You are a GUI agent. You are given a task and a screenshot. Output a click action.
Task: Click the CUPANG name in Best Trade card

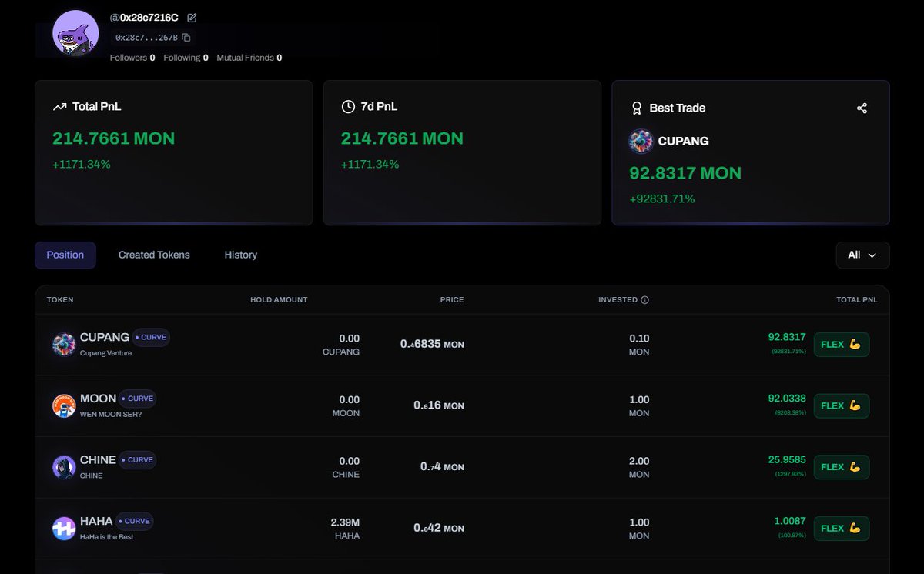coord(683,142)
